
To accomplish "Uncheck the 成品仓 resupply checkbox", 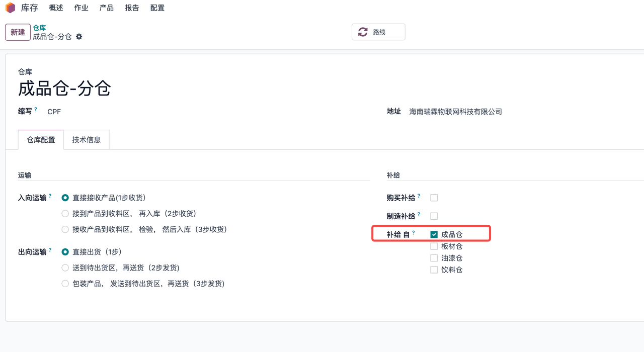I will click(x=434, y=234).
